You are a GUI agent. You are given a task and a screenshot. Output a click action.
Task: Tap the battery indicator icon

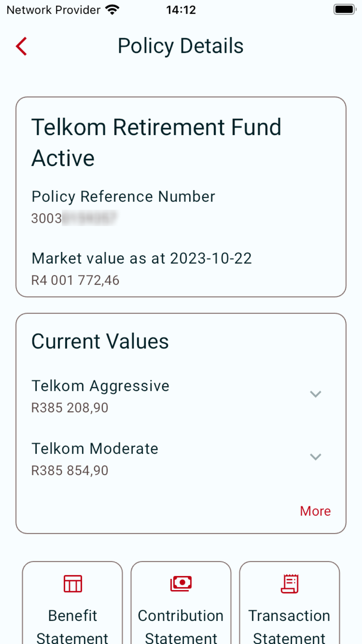(x=345, y=10)
